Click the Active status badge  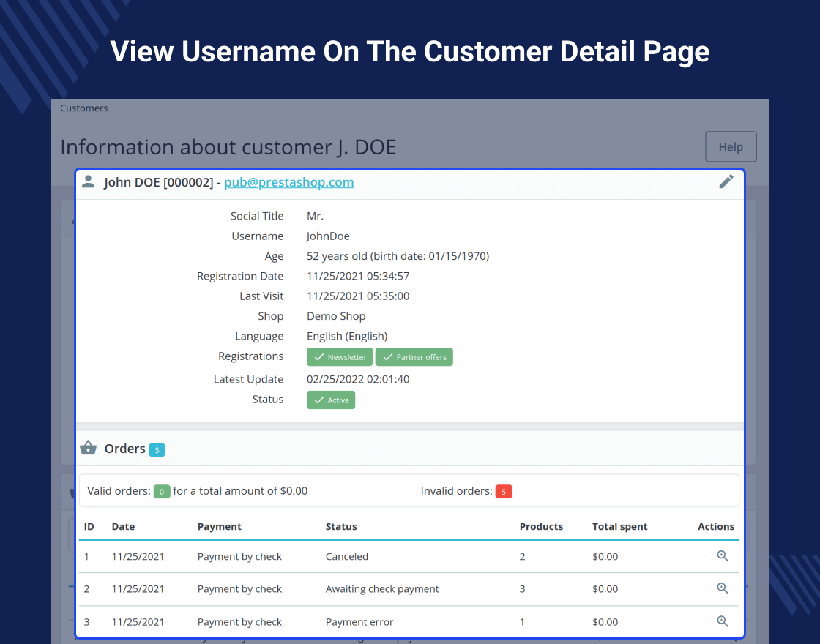click(330, 400)
